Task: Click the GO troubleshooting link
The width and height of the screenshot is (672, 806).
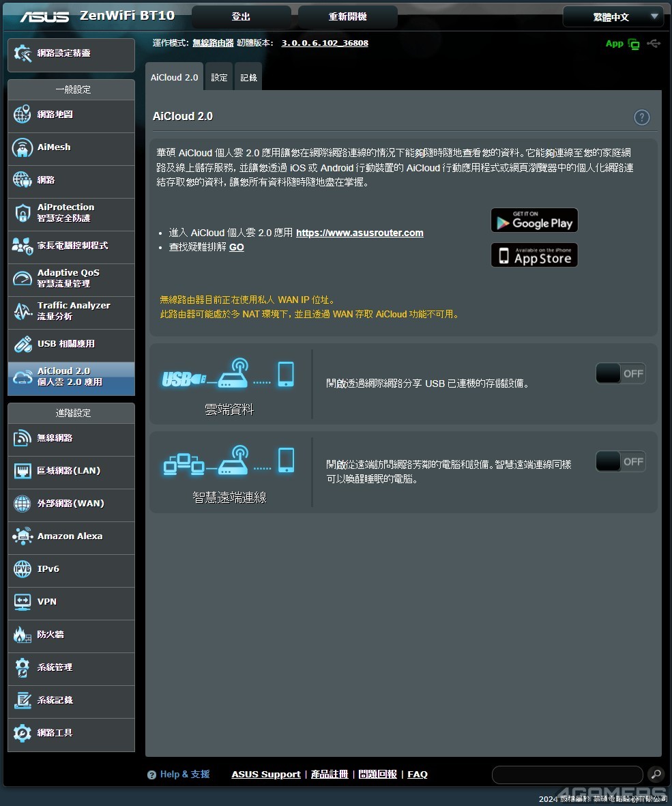Action: coord(236,247)
